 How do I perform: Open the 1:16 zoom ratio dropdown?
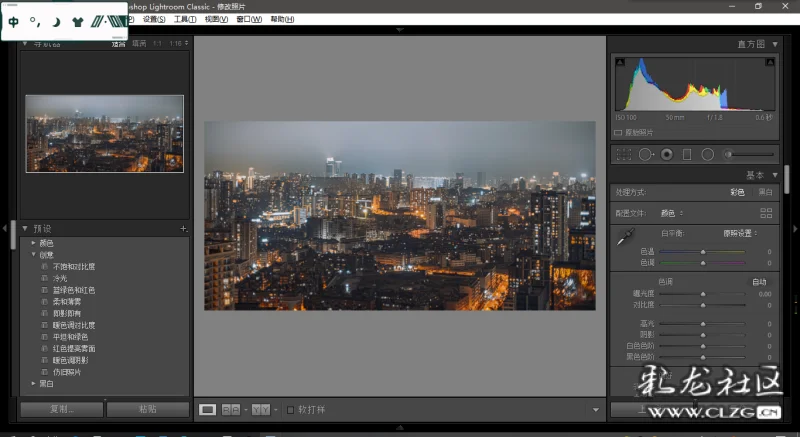tap(179, 44)
